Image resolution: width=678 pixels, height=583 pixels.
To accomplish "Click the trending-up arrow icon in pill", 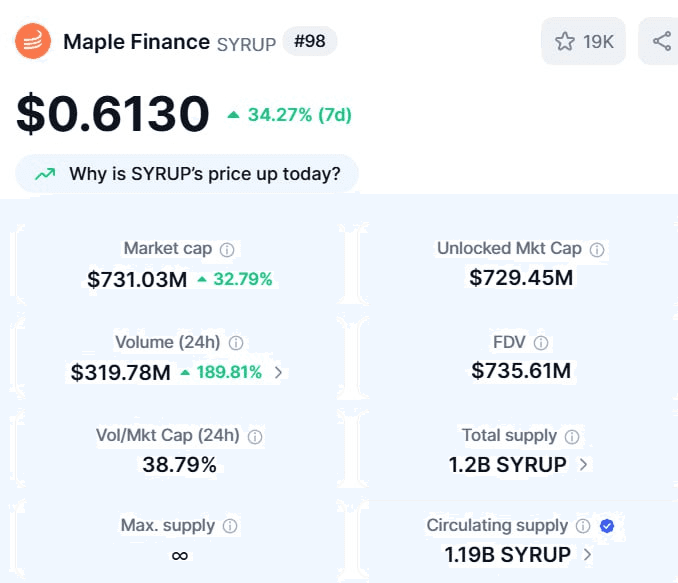I will (45, 174).
